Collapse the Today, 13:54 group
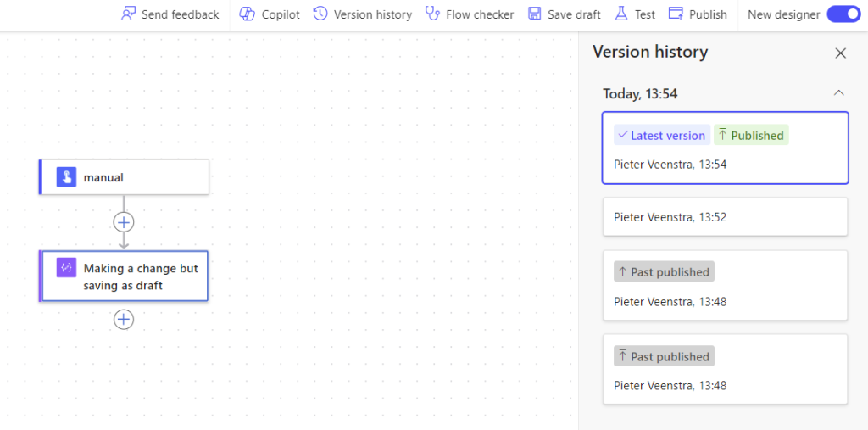 tap(839, 93)
